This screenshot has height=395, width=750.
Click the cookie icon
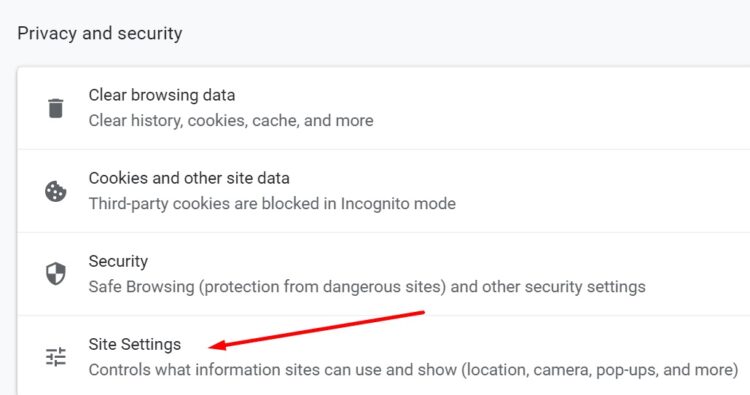(x=55, y=191)
